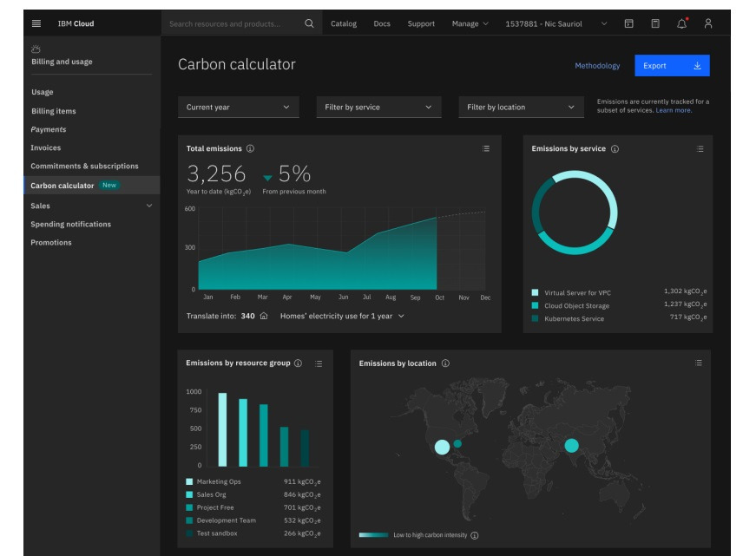Click the Sales Org legend swatch
The height and width of the screenshot is (556, 756).
click(x=189, y=494)
